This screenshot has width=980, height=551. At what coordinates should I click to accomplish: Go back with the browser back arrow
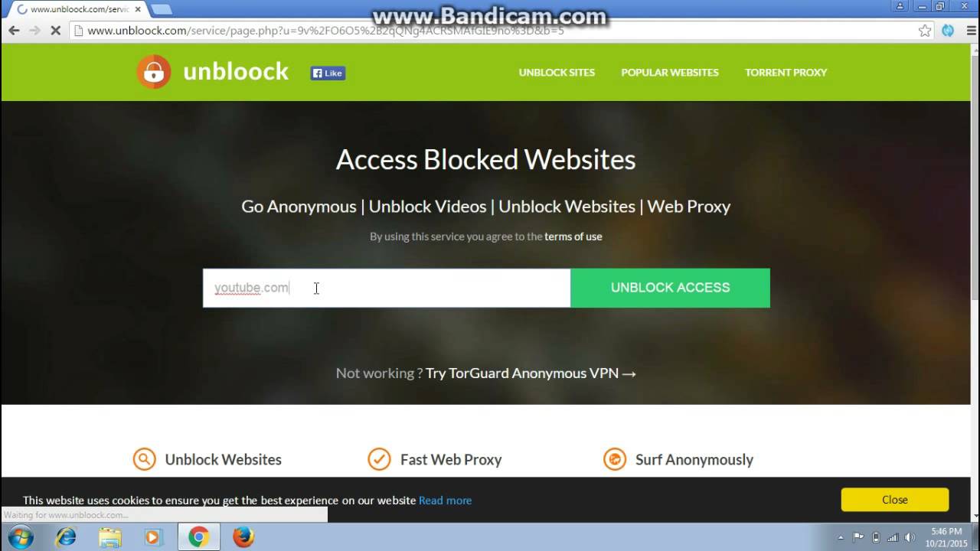coord(14,31)
